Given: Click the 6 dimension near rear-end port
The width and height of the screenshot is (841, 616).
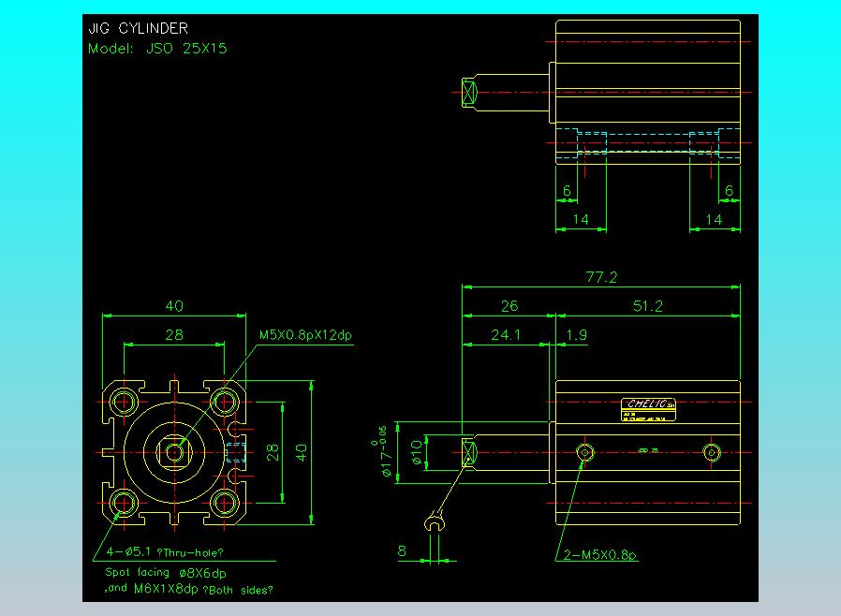Looking at the screenshot, I should (x=729, y=191).
